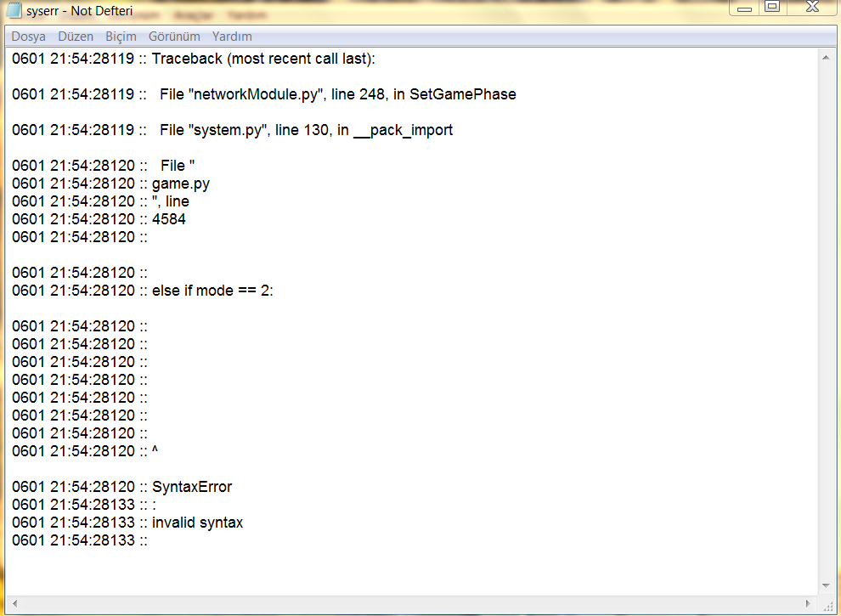This screenshot has height=616, width=841.
Task: Open the Yardım menu
Action: pos(232,37)
